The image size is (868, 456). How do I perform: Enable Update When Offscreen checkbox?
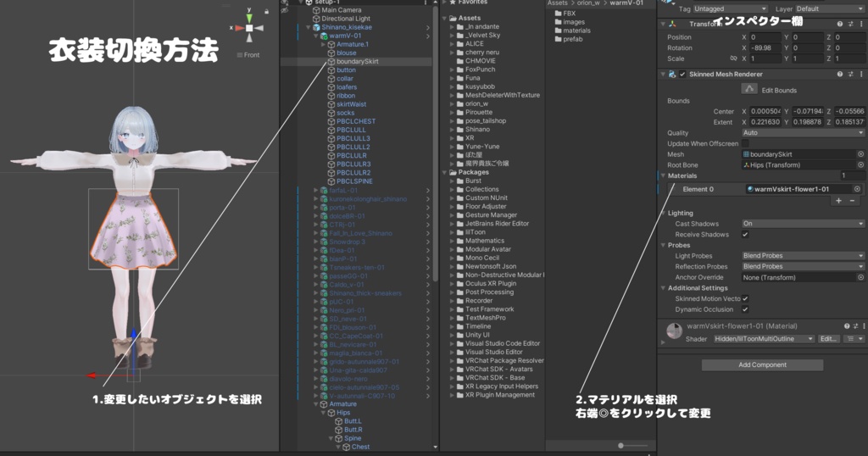pos(745,143)
